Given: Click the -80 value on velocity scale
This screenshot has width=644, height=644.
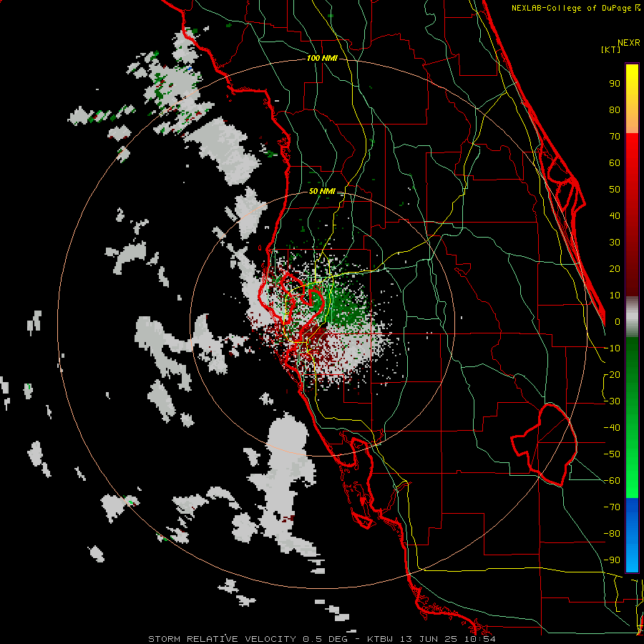Looking at the screenshot, I should 612,534.
